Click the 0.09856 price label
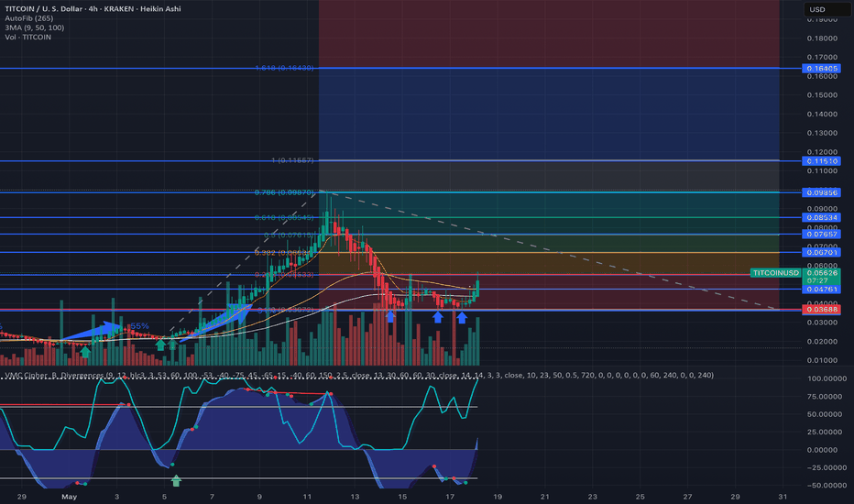Viewport: 854px width, 504px height. (x=821, y=192)
